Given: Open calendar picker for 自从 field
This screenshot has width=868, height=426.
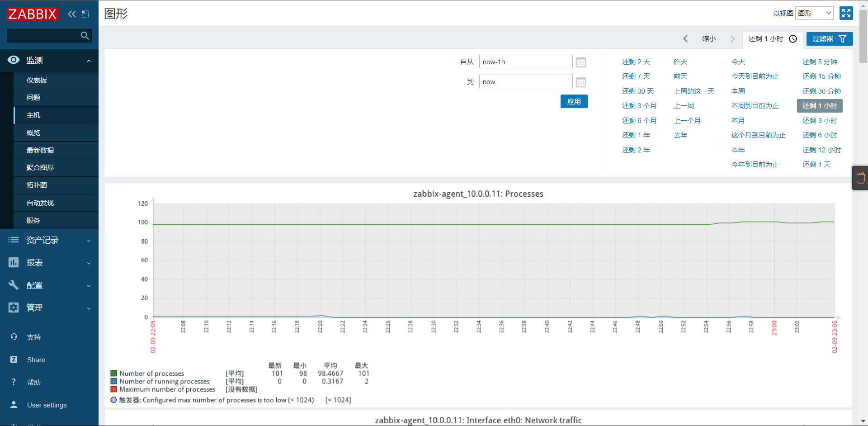Looking at the screenshot, I should coord(581,62).
